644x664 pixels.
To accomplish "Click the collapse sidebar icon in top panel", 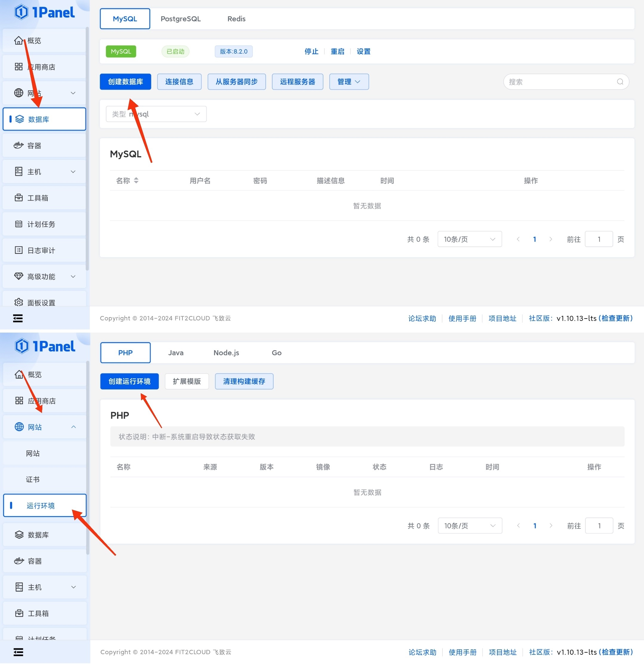I will pyautogui.click(x=18, y=318).
